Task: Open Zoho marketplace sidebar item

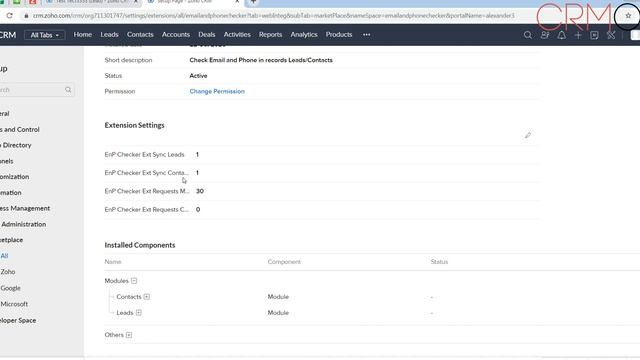Action: (8, 272)
